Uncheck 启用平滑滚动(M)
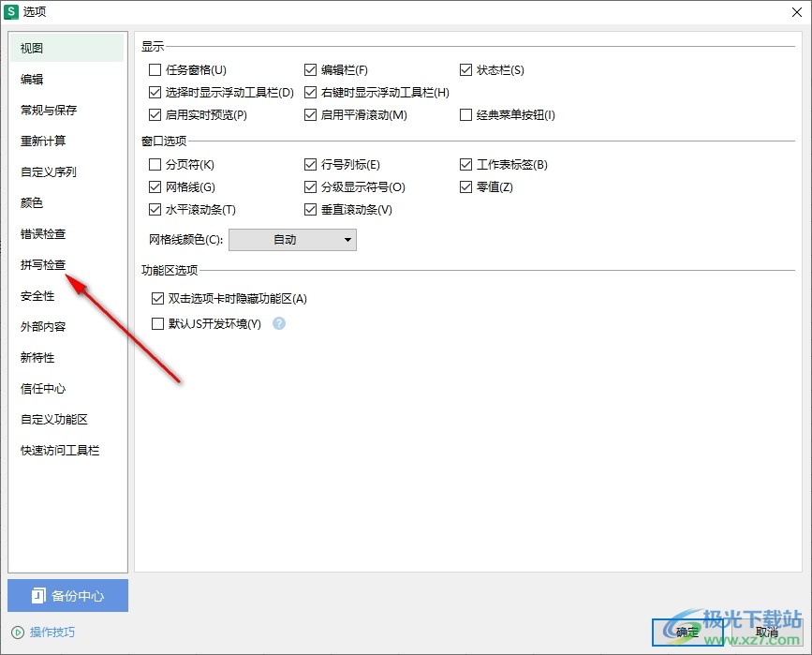Image resolution: width=812 pixels, height=655 pixels. click(310, 115)
